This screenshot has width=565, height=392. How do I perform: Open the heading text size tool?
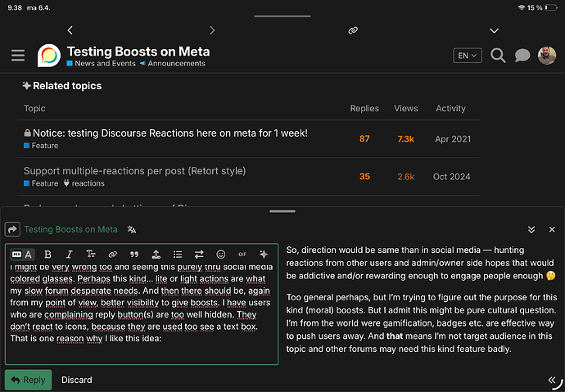click(91, 255)
